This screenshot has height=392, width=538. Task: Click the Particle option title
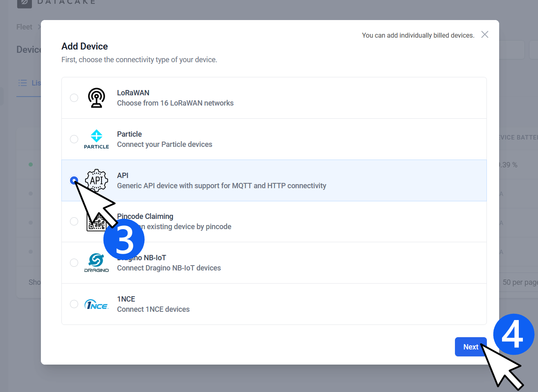129,134
